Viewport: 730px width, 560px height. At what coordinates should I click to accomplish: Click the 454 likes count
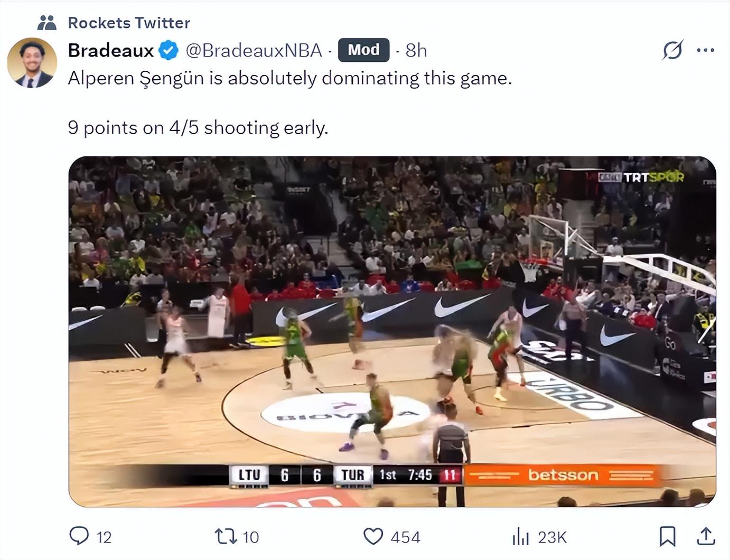click(x=406, y=537)
